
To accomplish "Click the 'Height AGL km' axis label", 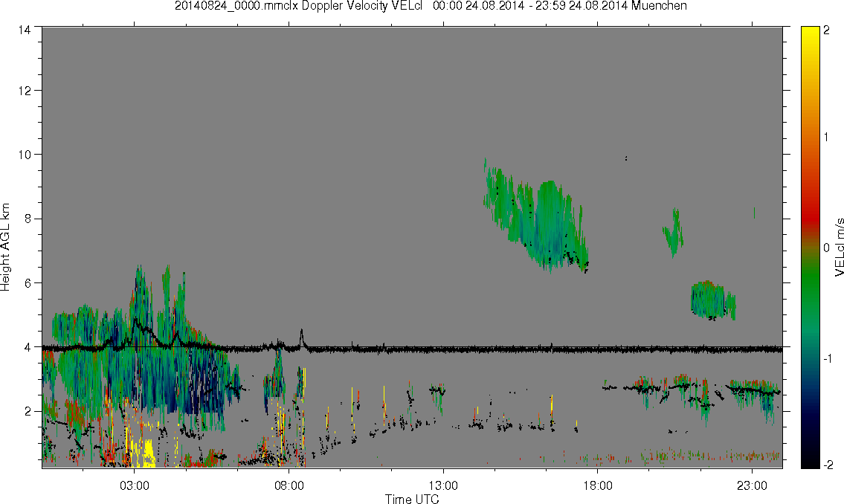I will tap(5, 248).
